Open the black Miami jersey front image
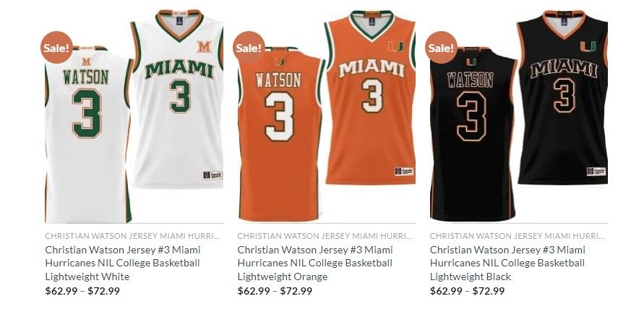The height and width of the screenshot is (325, 644). pos(562,98)
